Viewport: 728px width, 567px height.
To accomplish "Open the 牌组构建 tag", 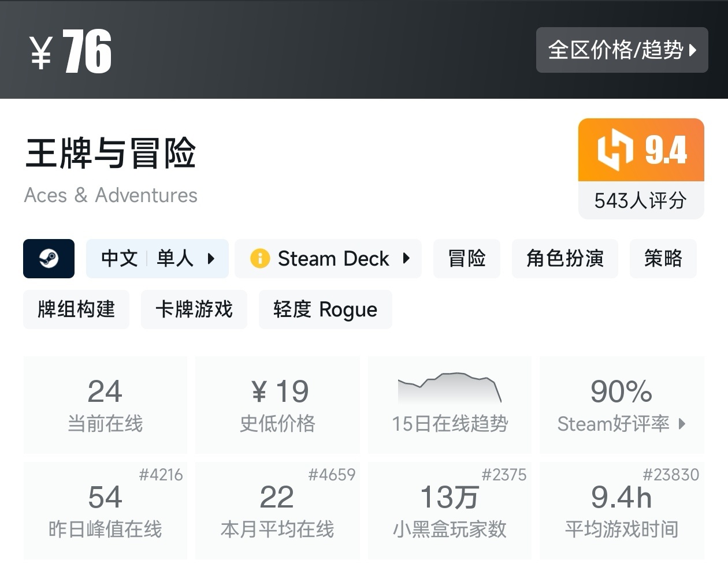I will coord(76,309).
